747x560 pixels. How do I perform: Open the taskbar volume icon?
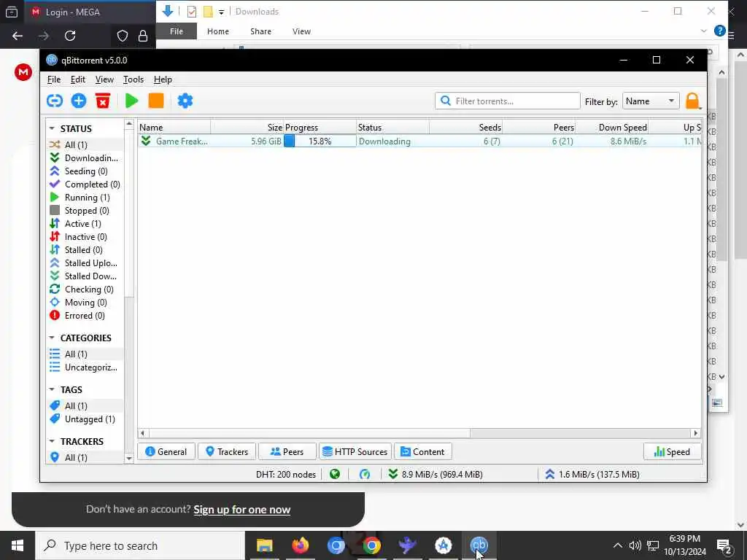point(635,545)
